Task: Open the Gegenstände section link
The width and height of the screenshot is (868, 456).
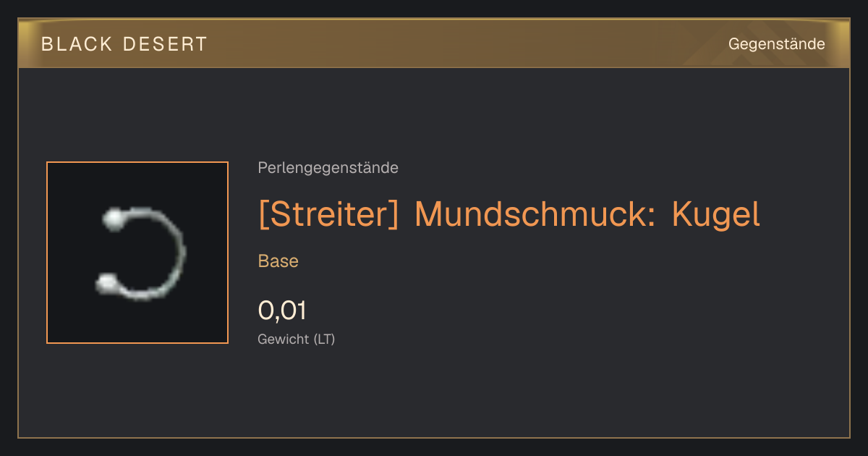Action: pyautogui.click(x=776, y=44)
